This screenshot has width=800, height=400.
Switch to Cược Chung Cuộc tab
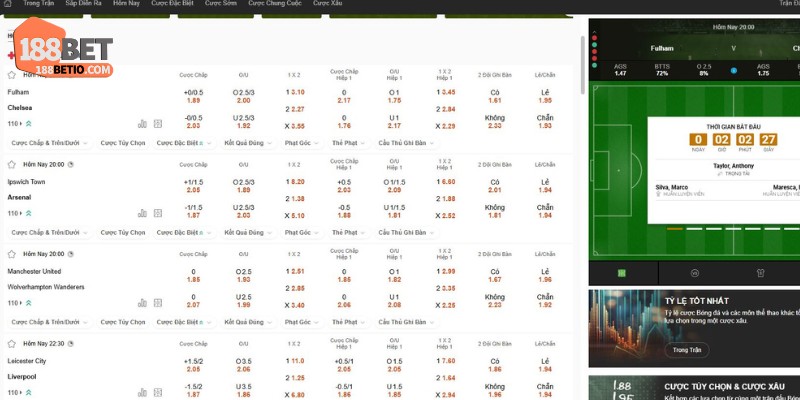[272, 4]
